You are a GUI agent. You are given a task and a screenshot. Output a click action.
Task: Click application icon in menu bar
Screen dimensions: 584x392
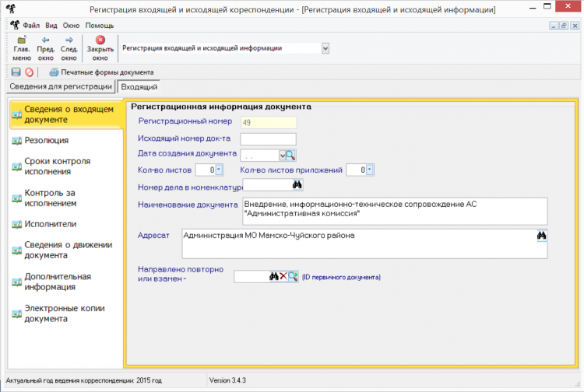pos(15,25)
